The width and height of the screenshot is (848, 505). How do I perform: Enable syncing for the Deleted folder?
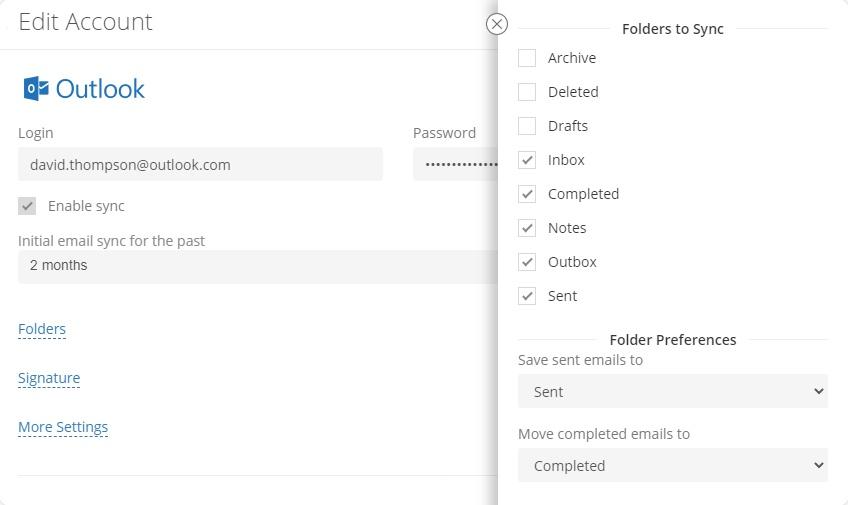[527, 92]
